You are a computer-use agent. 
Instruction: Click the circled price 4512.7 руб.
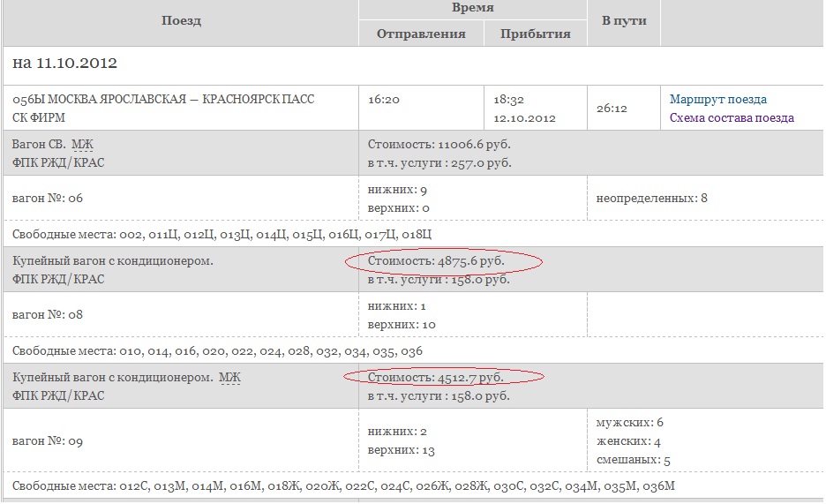(x=441, y=378)
